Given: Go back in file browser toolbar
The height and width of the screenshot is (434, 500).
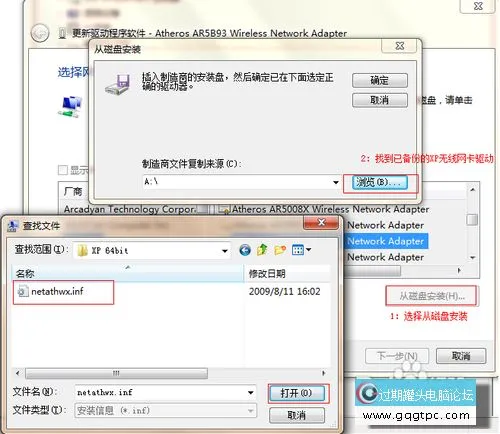Looking at the screenshot, I should [x=245, y=250].
